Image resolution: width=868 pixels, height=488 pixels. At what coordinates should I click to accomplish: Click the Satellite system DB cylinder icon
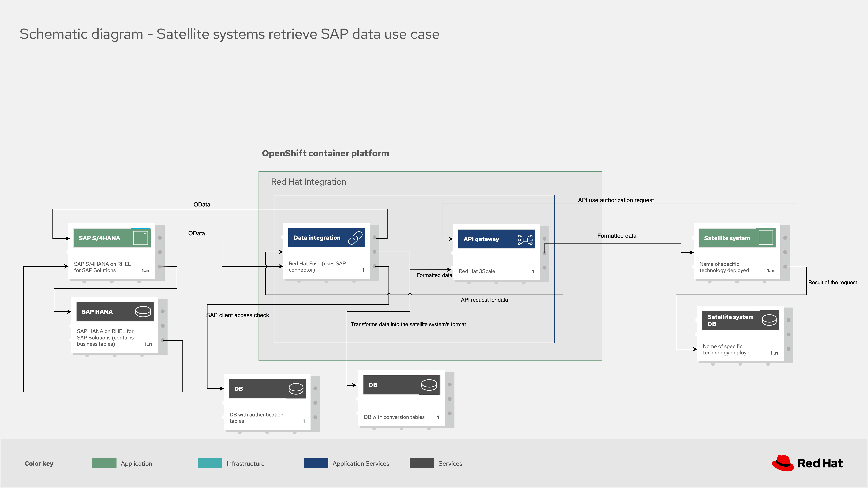click(x=769, y=320)
